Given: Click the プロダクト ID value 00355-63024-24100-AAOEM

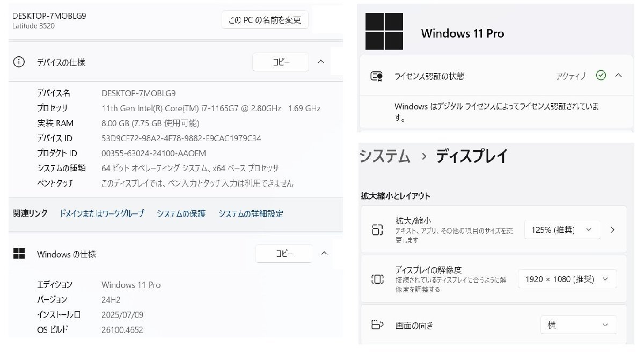Looking at the screenshot, I should pyautogui.click(x=153, y=153).
